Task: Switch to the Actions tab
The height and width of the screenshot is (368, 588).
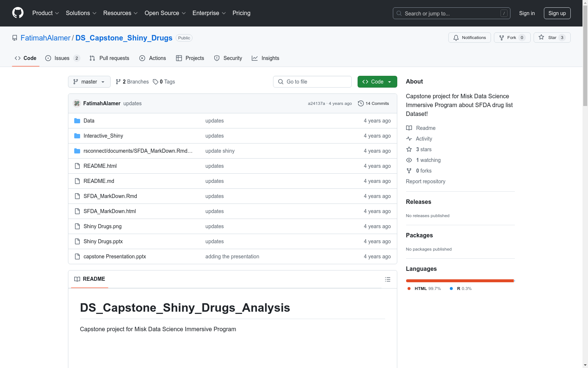Action: tap(153, 58)
